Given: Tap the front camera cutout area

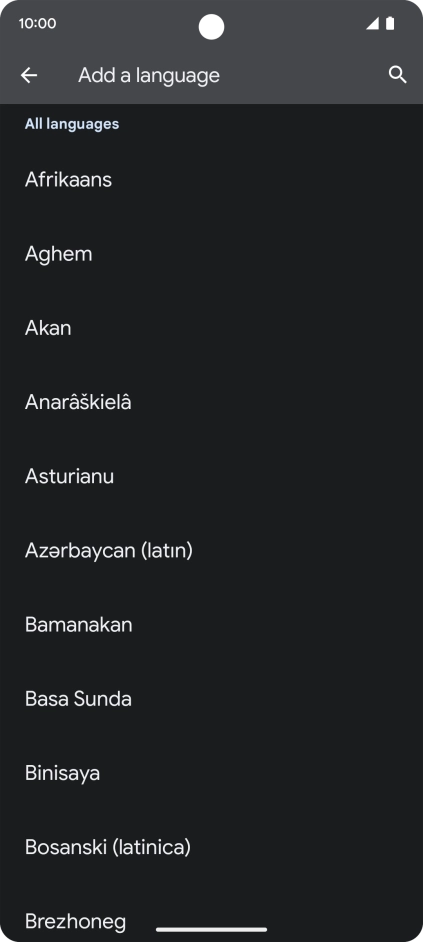Looking at the screenshot, I should point(212,27).
